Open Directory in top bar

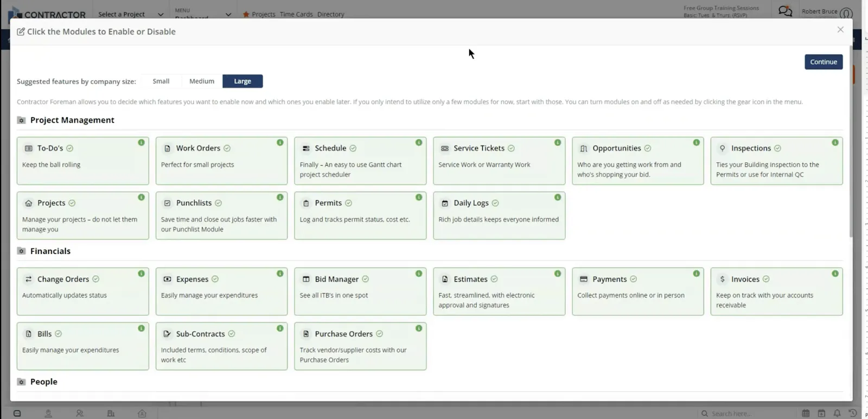(x=331, y=15)
